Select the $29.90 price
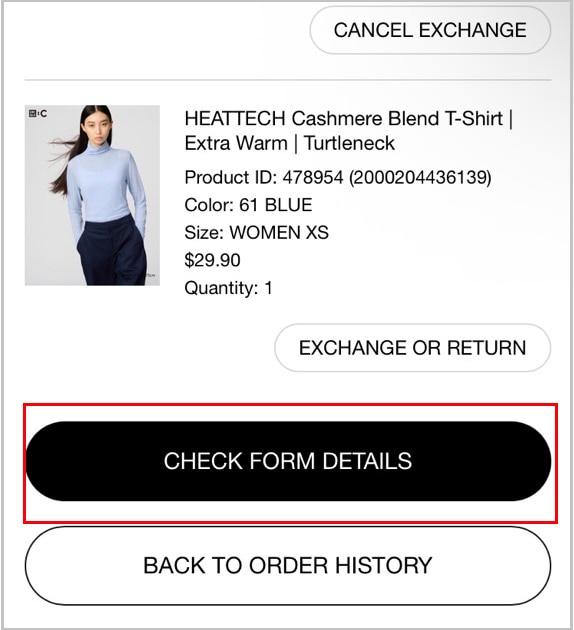 coord(212,260)
